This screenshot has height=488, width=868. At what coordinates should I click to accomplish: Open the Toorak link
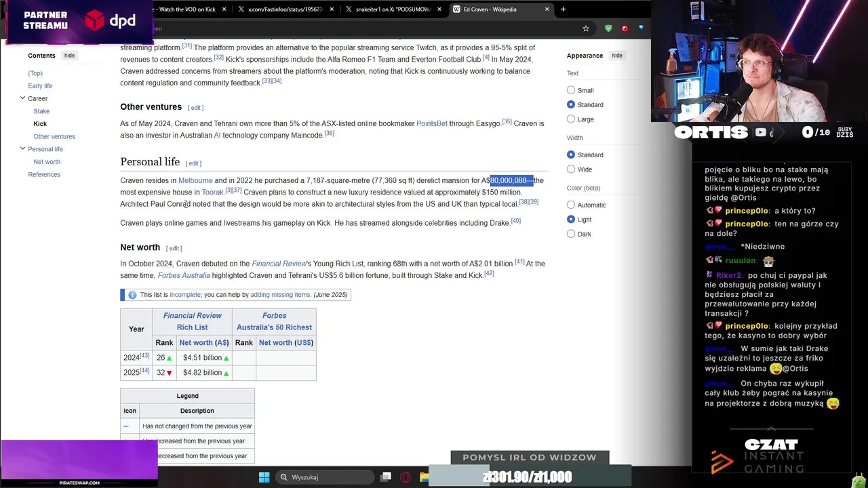213,192
